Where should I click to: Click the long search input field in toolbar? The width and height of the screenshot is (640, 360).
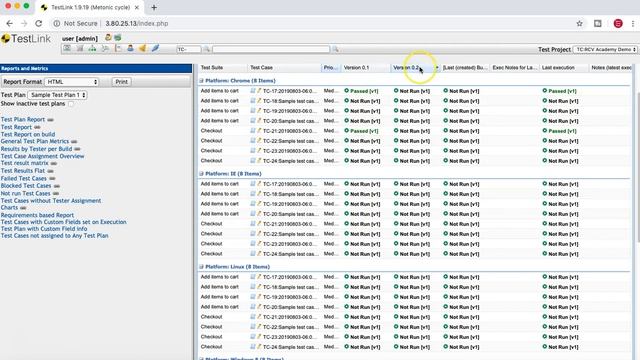271,49
